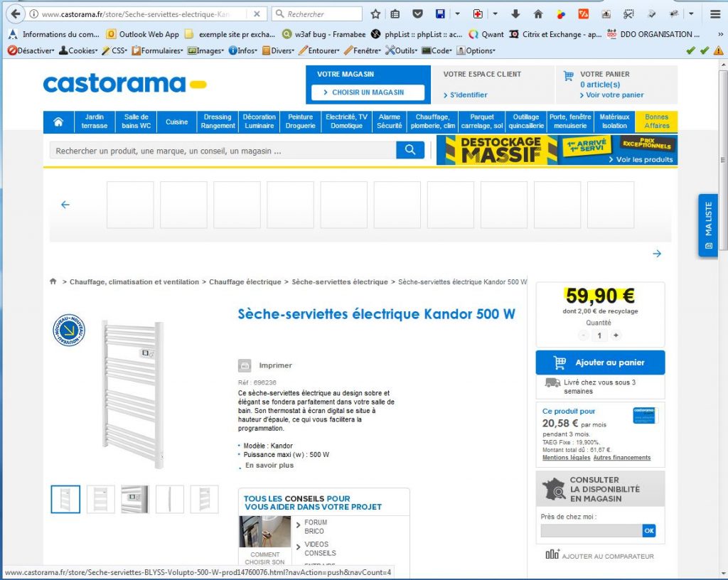Screen dimensions: 728x580
Task: Click the Firefox downloads arrow icon
Action: point(515,14)
